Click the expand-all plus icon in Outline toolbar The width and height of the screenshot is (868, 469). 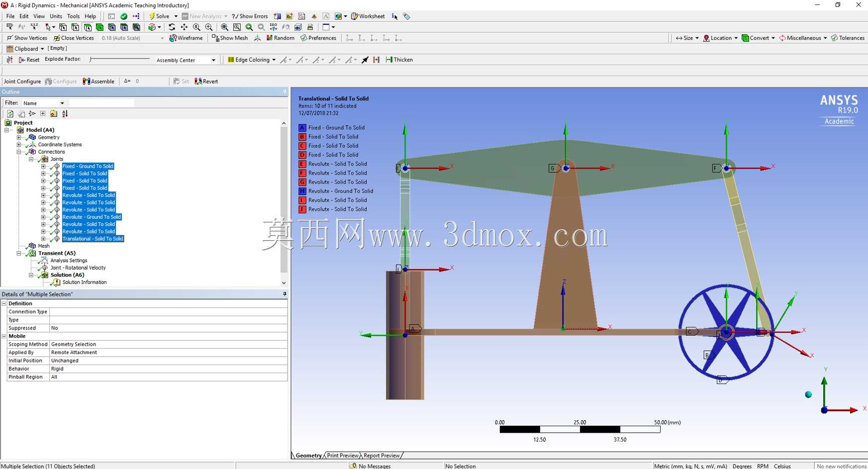coord(43,114)
